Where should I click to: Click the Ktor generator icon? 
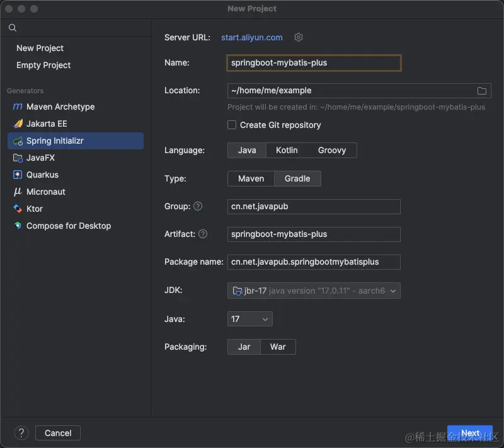(18, 209)
